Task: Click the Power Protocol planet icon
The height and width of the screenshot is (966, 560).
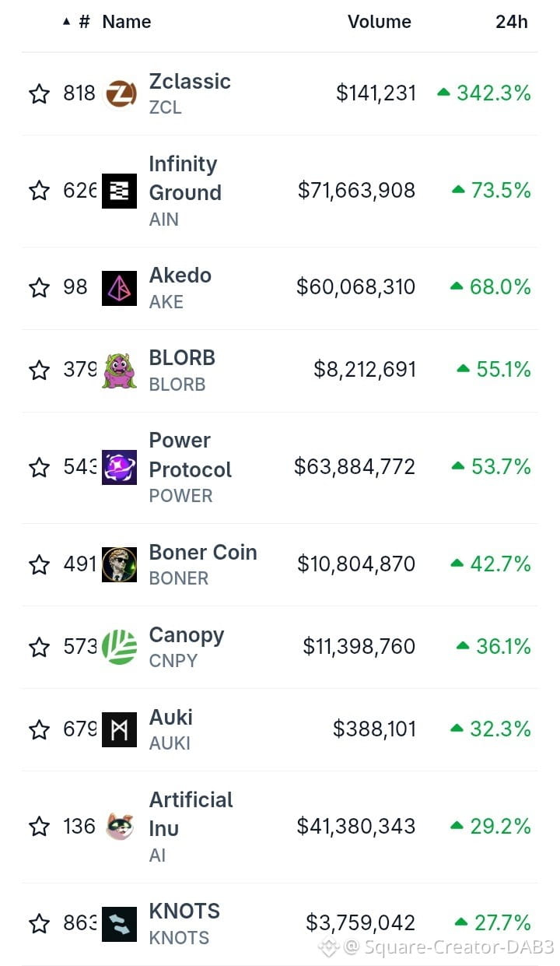Action: point(119,467)
